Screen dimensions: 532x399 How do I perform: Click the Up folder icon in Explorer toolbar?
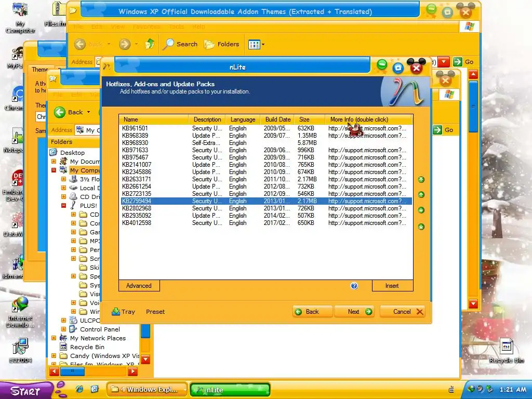(x=150, y=44)
